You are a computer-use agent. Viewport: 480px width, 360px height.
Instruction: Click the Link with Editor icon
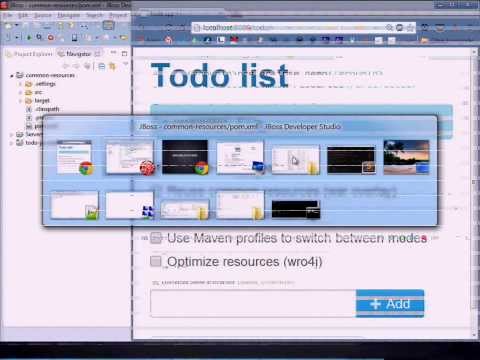[112, 67]
